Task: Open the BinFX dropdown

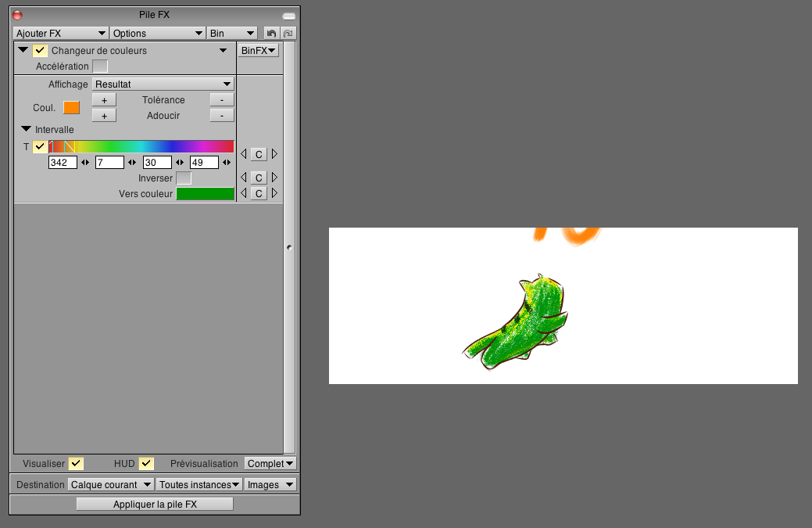Action: click(x=258, y=50)
